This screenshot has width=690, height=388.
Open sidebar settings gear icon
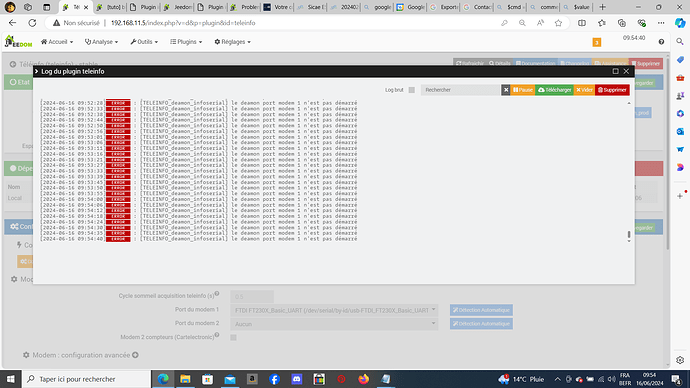pos(680,360)
